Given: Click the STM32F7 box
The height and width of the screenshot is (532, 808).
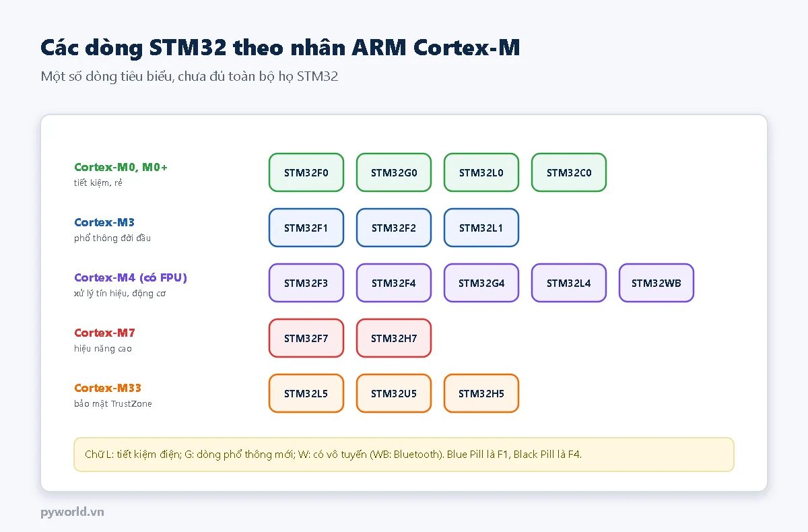Looking at the screenshot, I should [x=306, y=338].
